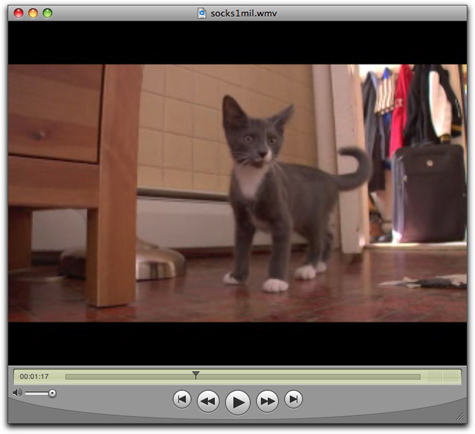475x434 pixels.
Task: Click the socks1mil.wmv file icon in the title bar
Action: click(x=202, y=13)
